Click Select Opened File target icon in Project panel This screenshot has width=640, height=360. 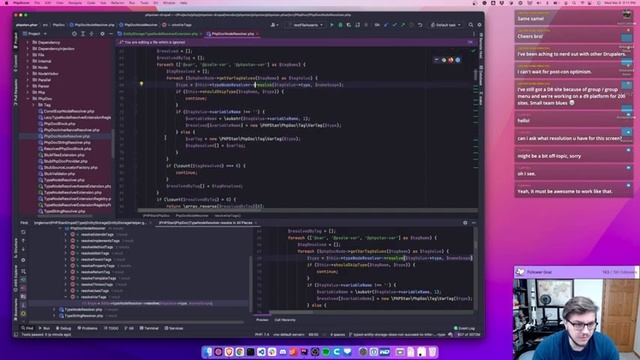click(x=74, y=34)
